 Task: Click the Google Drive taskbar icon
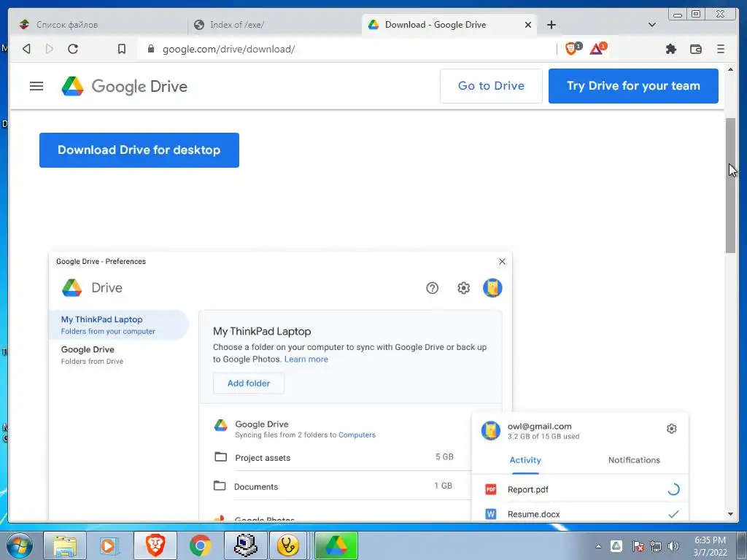(x=336, y=545)
